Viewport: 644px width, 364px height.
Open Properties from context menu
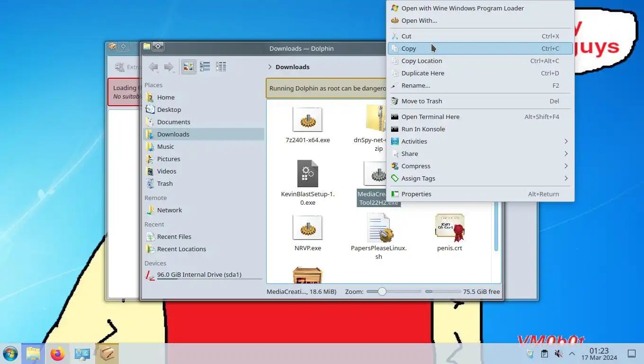[480, 194]
